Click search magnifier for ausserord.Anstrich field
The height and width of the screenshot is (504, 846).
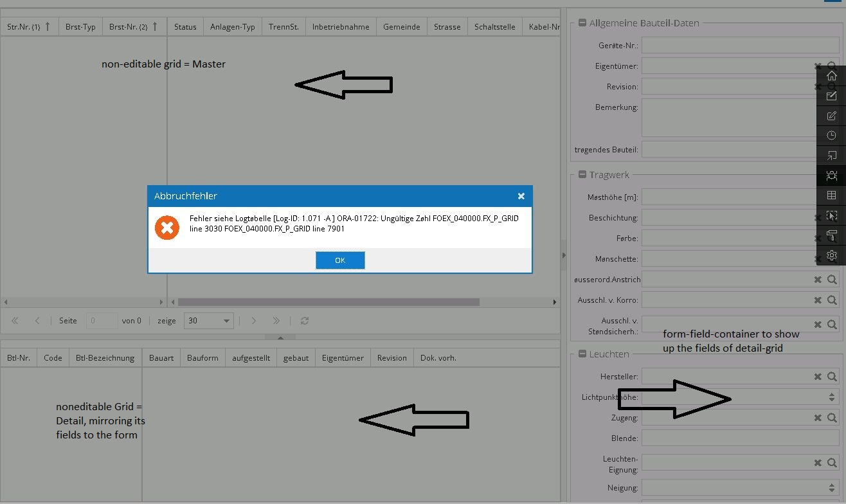point(832,280)
